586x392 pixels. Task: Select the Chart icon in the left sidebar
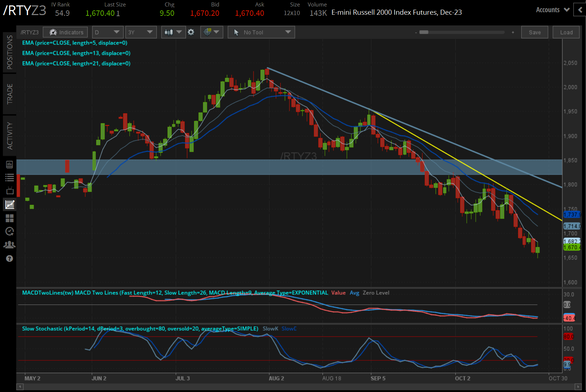[10, 205]
